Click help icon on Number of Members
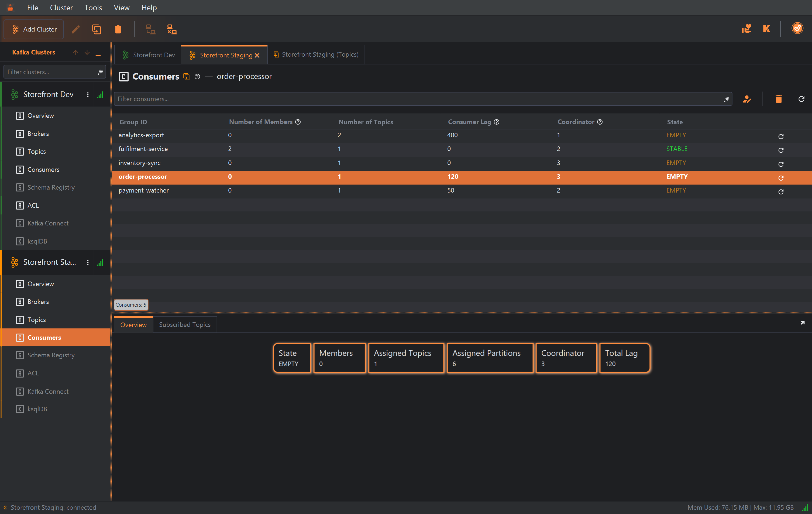This screenshot has width=812, height=514. tap(298, 122)
